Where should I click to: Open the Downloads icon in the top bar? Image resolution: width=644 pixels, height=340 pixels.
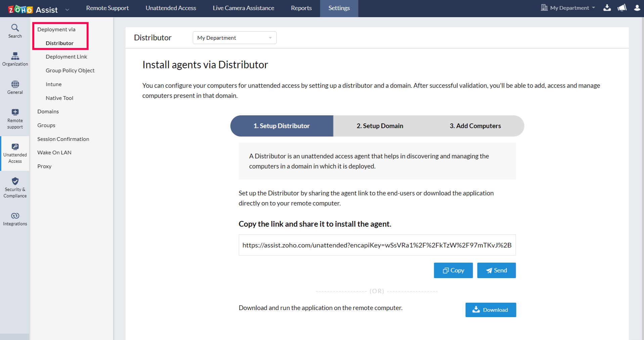click(607, 8)
